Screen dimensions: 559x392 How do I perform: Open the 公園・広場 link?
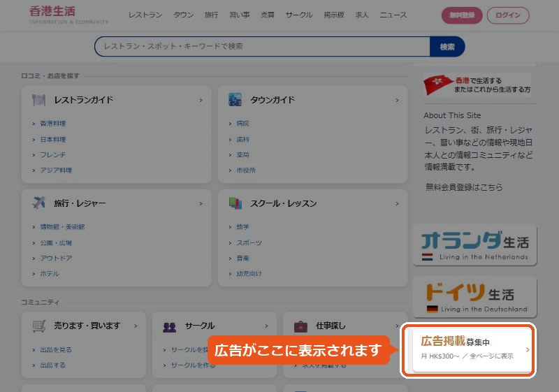tap(56, 242)
